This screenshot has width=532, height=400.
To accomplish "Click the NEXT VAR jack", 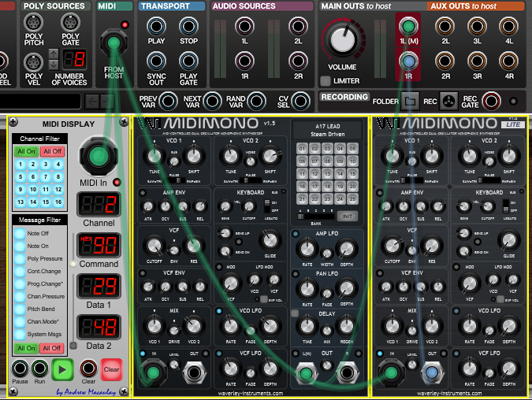I will click(x=212, y=102).
